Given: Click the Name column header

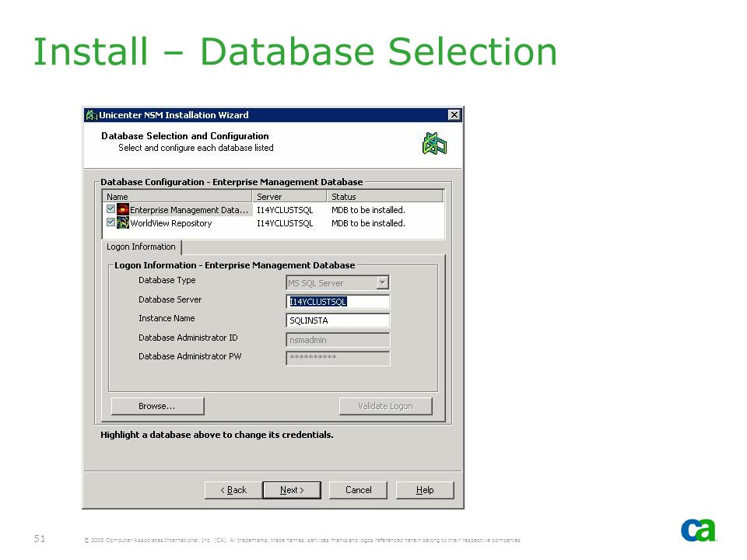Looking at the screenshot, I should (177, 197).
